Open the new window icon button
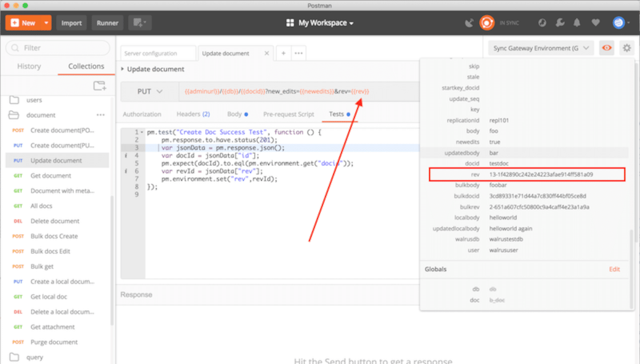The image size is (640, 364). [x=140, y=23]
